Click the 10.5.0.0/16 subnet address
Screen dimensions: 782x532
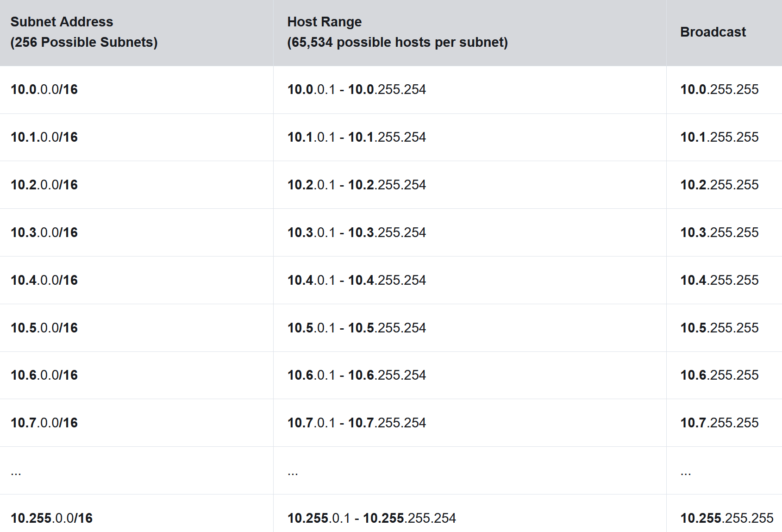44,328
